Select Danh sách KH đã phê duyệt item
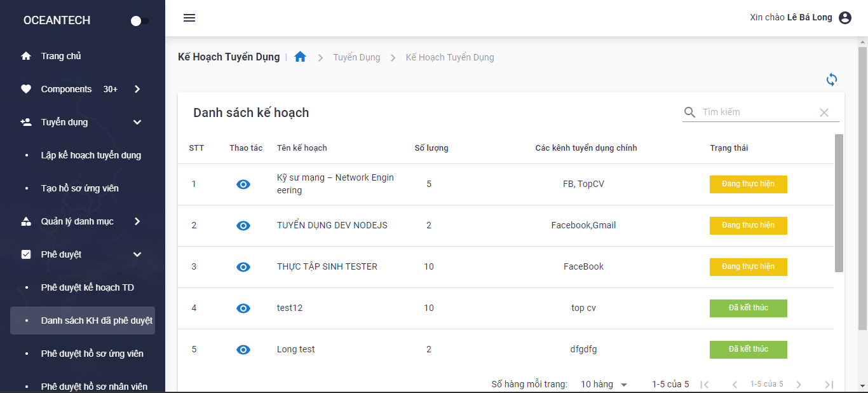 click(83, 321)
